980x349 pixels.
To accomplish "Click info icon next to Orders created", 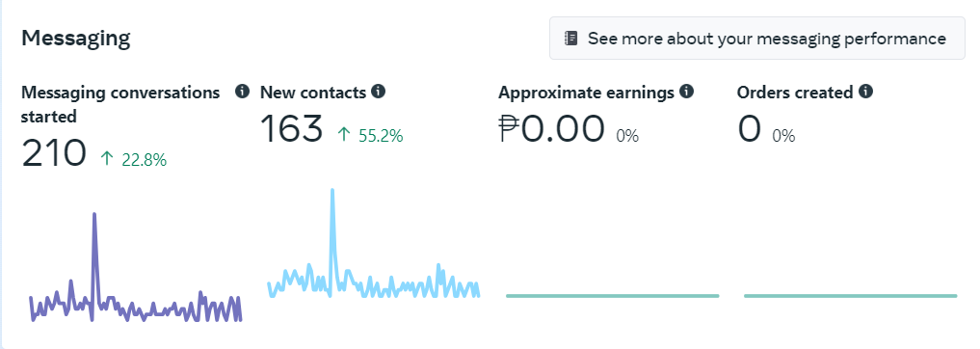I will coord(865,92).
